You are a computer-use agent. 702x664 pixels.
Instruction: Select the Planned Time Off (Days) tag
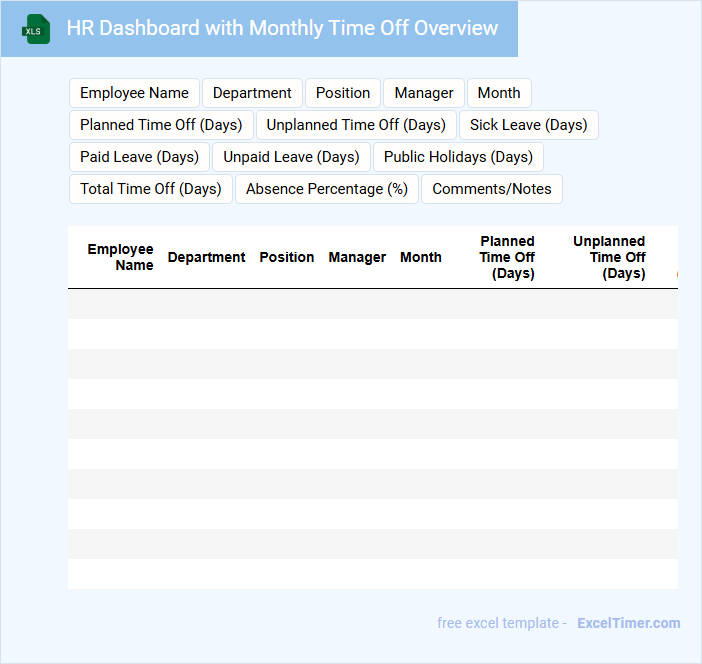pos(161,125)
